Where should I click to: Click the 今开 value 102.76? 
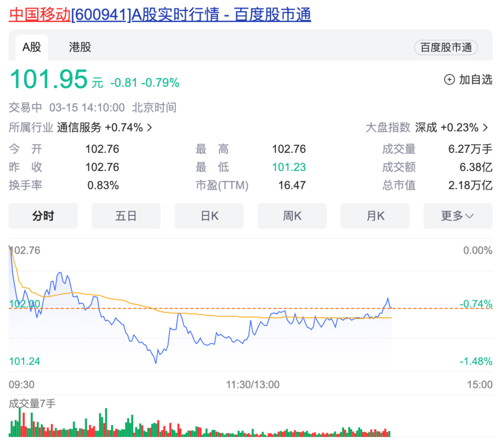click(x=102, y=149)
